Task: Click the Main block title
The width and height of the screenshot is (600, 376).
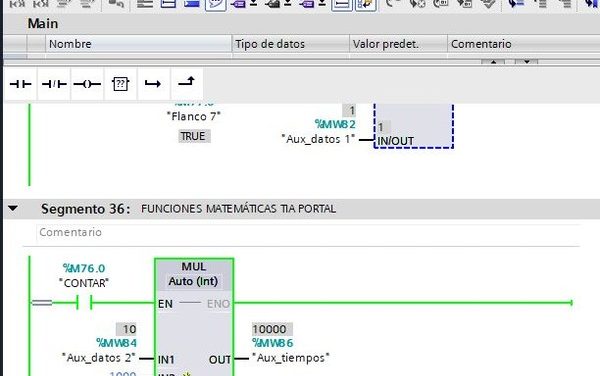Action: tap(43, 24)
